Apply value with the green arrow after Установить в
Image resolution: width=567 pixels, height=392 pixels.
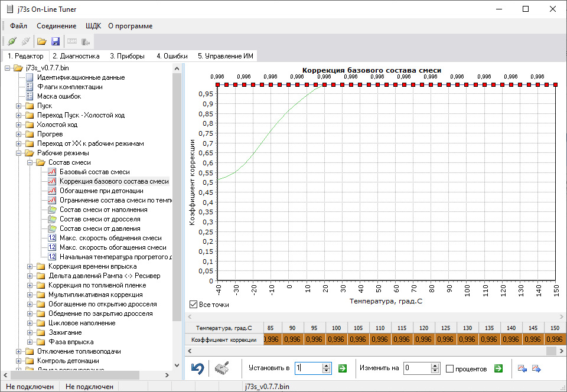[342, 368]
